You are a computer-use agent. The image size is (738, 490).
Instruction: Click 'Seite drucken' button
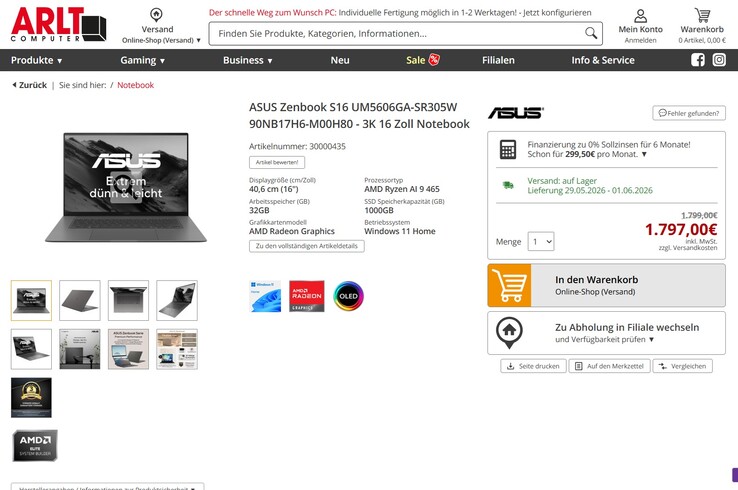click(533, 366)
